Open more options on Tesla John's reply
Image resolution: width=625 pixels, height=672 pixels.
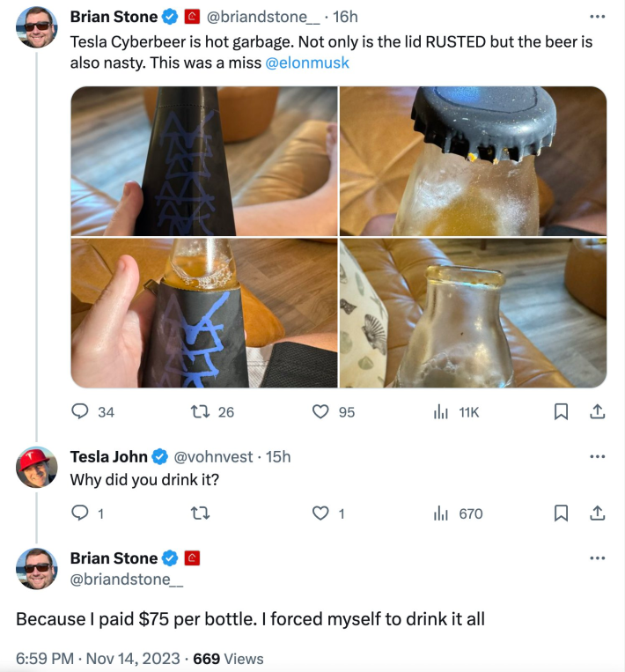click(597, 456)
